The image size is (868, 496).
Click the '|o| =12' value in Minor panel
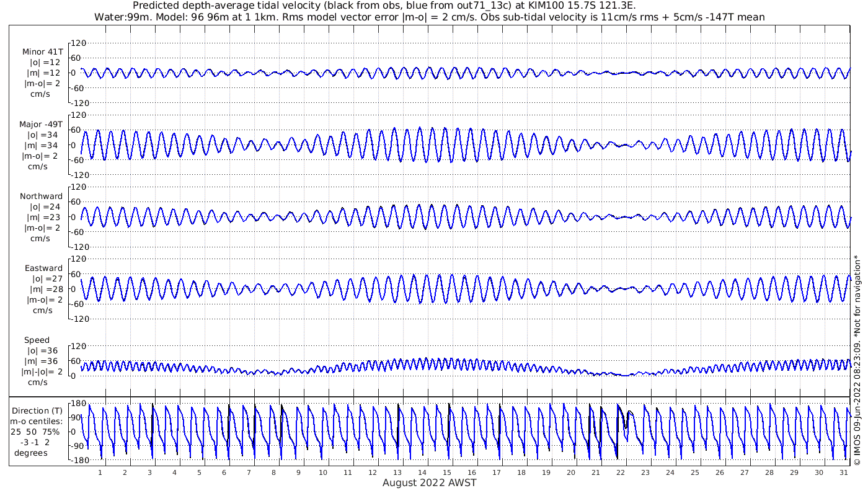45,63
